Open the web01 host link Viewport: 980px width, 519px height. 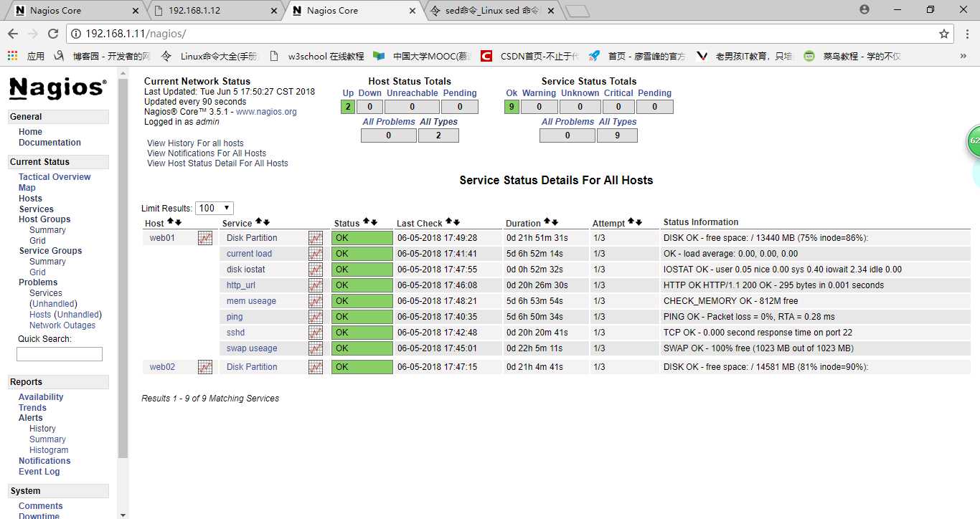(162, 238)
